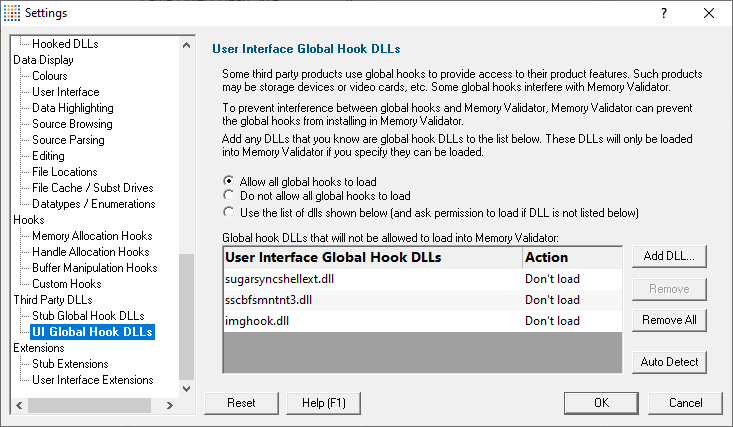
Task: Click the question mark help icon
Action: click(664, 13)
